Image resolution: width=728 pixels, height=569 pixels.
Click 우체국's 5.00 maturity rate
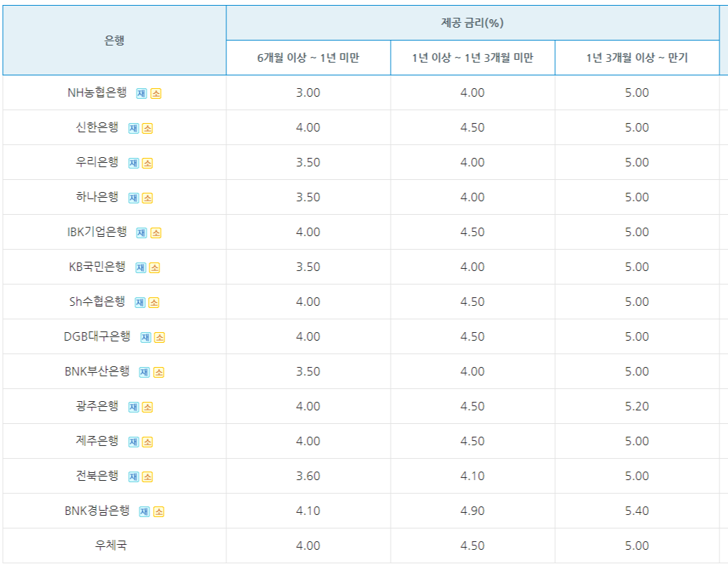coord(637,546)
